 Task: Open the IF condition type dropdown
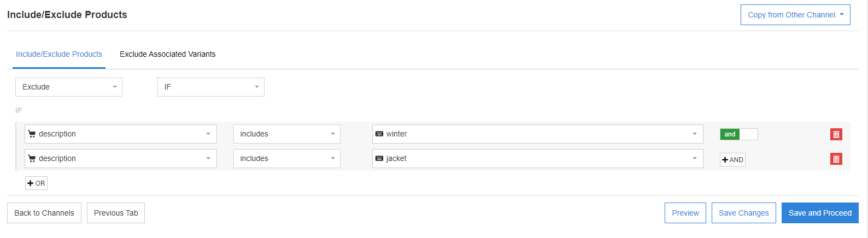(210, 87)
